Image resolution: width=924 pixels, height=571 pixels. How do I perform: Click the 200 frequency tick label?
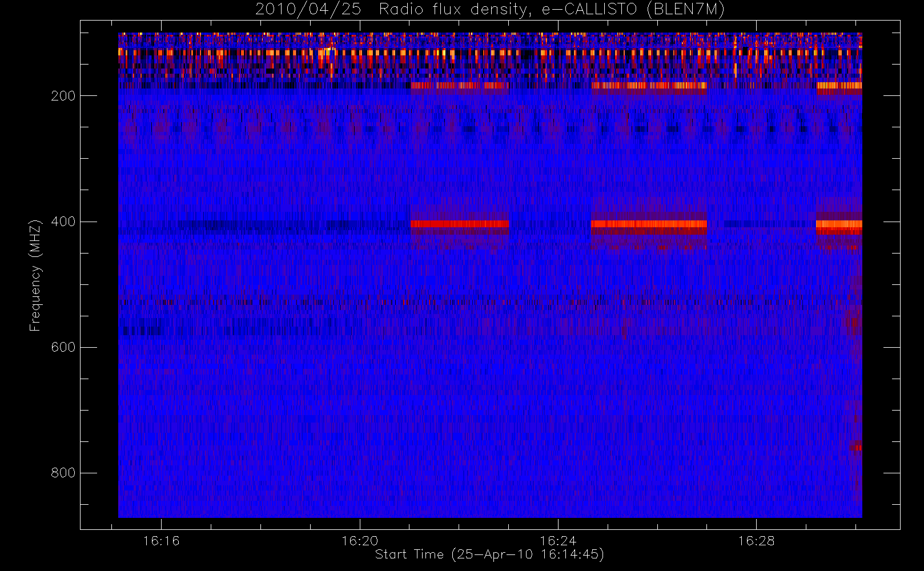click(x=63, y=96)
